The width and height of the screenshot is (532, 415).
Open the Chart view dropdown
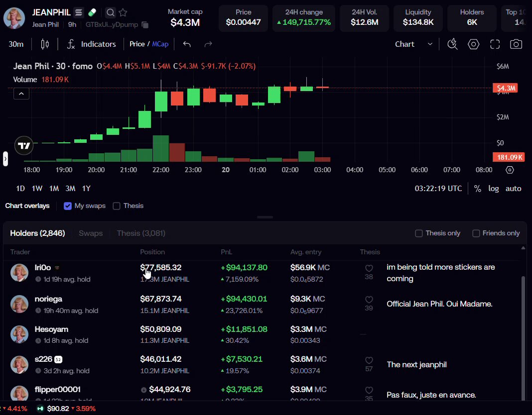pos(413,44)
